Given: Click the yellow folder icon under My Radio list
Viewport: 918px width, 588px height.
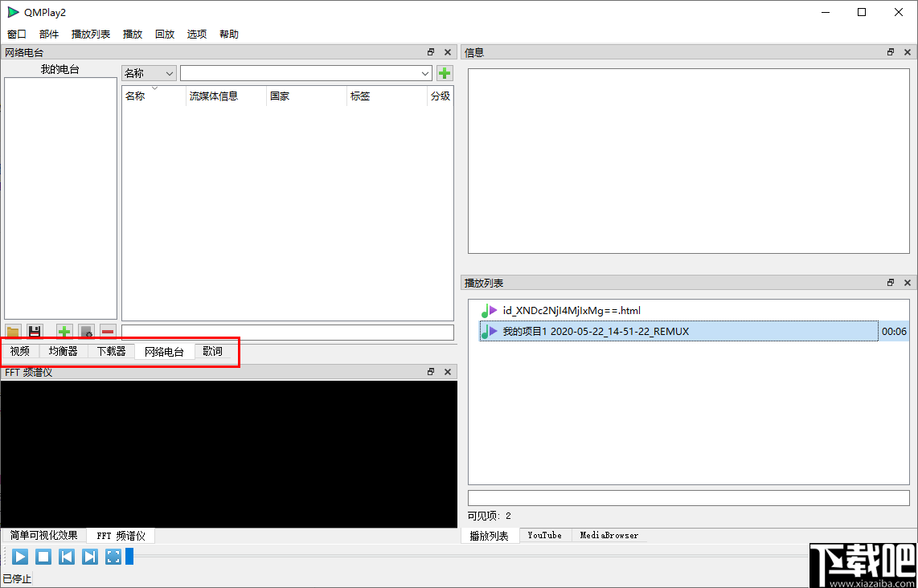Looking at the screenshot, I should 13,332.
